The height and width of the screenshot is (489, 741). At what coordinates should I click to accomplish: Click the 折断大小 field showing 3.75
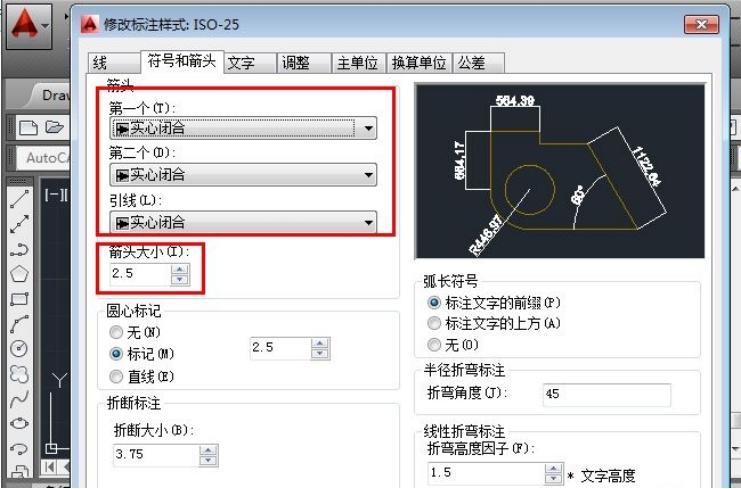pyautogui.click(x=155, y=455)
